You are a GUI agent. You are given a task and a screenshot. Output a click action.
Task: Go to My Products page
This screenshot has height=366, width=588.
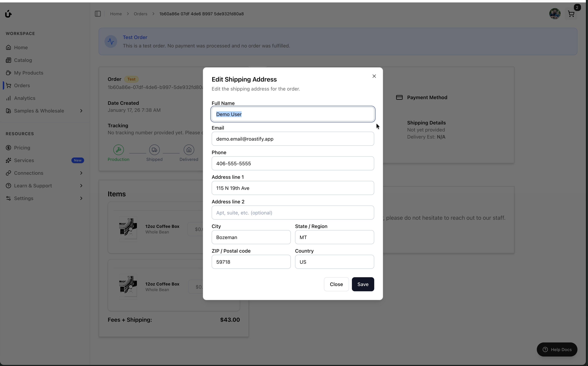(28, 73)
